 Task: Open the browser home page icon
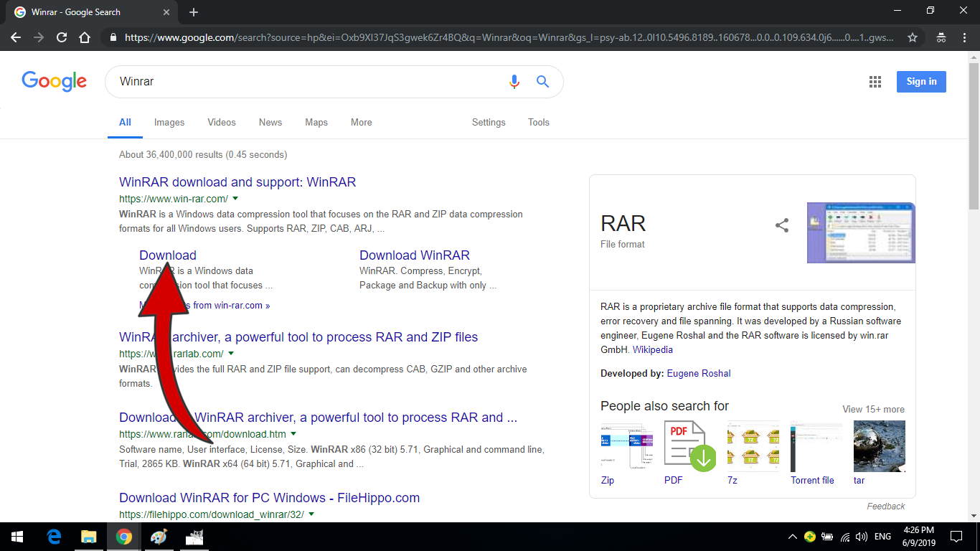(85, 37)
